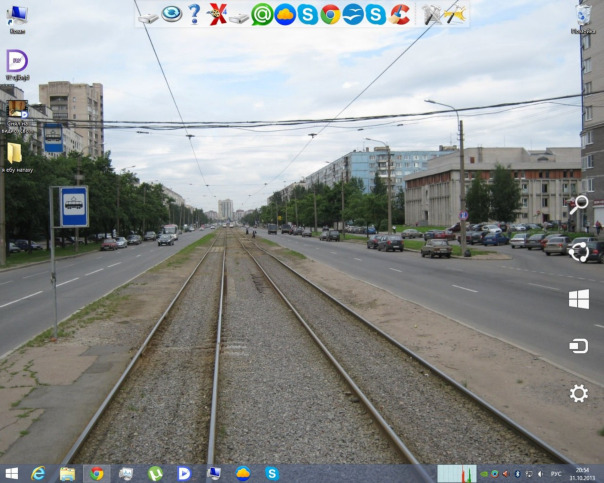Open the taskbar clock and date
This screenshot has height=483, width=604.
pyautogui.click(x=583, y=473)
